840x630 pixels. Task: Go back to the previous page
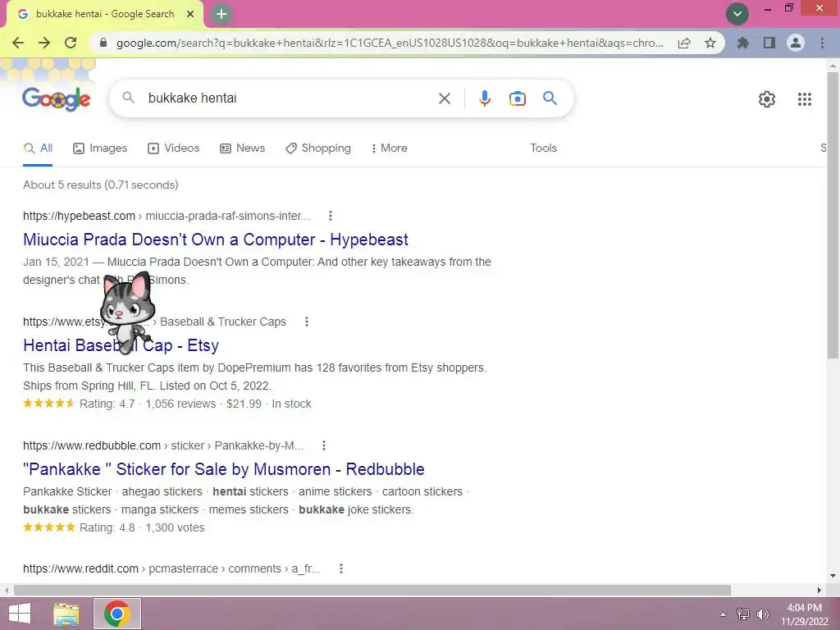pyautogui.click(x=18, y=43)
